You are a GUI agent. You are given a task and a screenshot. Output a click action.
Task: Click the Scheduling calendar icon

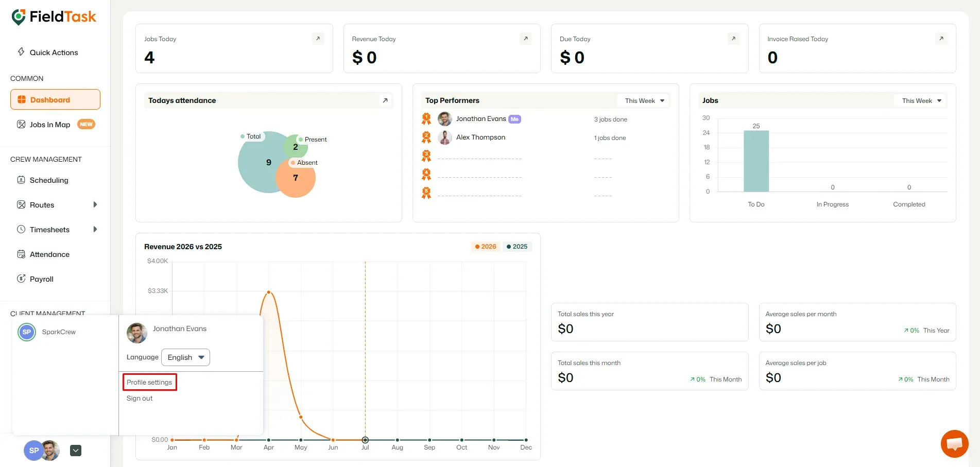21,180
